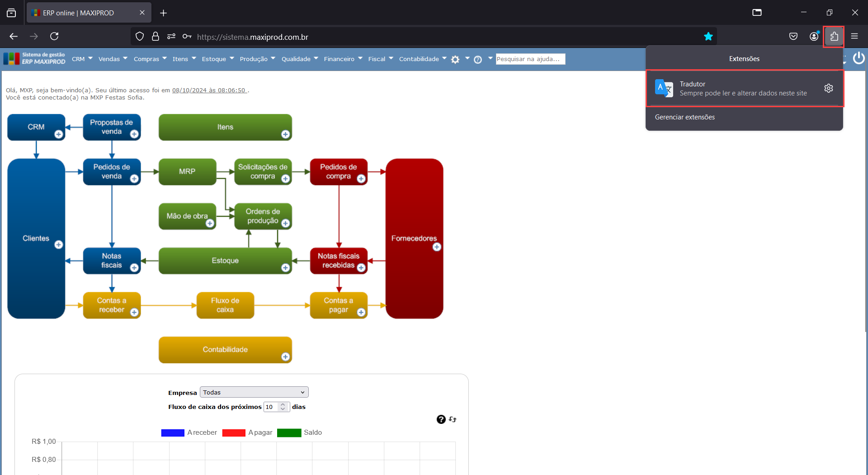
Task: Toggle the Saldo green legend swatch
Action: [289, 433]
